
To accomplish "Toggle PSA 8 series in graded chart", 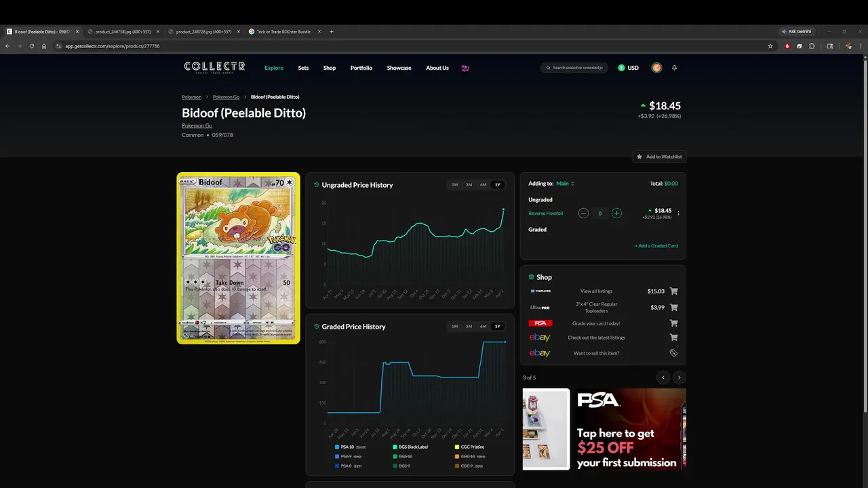I will [x=348, y=466].
